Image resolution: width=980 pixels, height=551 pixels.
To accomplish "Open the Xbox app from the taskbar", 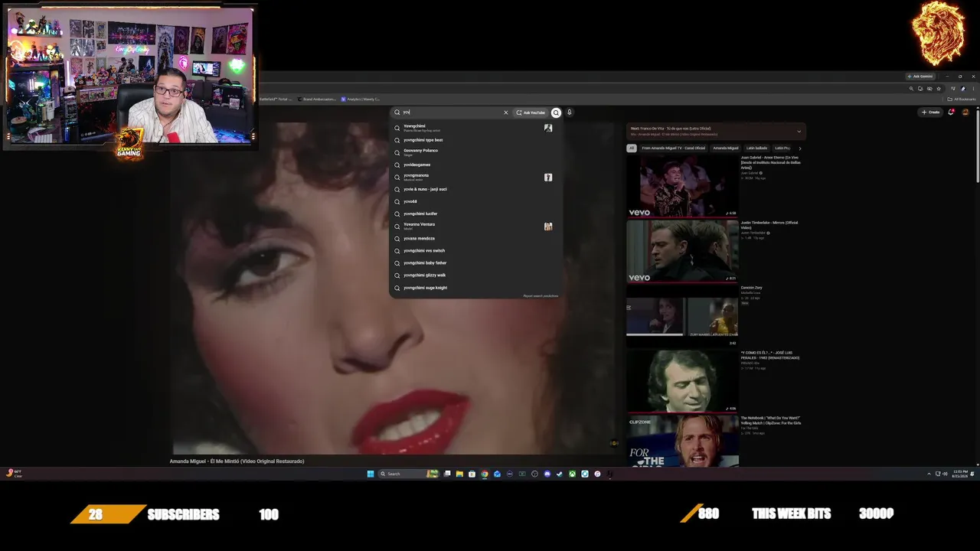I will click(x=572, y=474).
